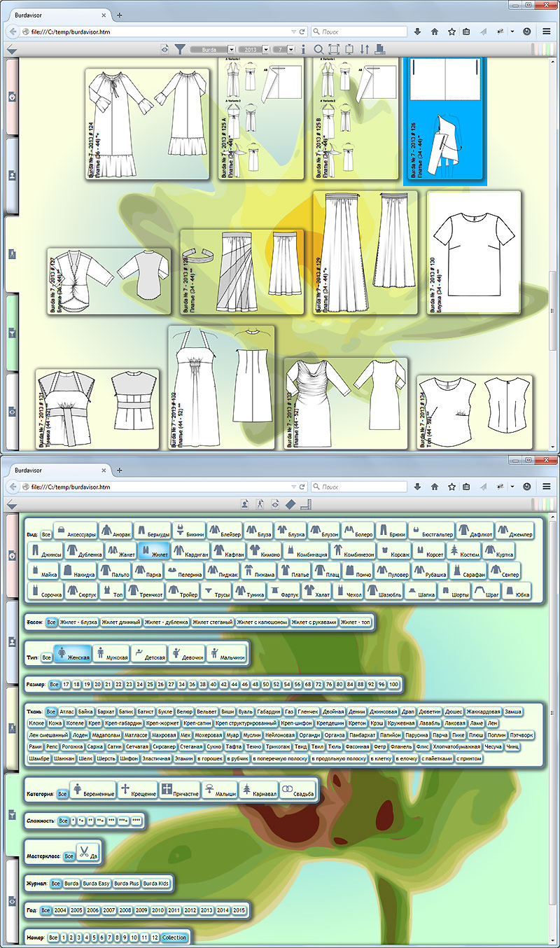Viewport: 560px width, 948px height.
Task: Open new tab plus button in lower window
Action: (x=120, y=469)
